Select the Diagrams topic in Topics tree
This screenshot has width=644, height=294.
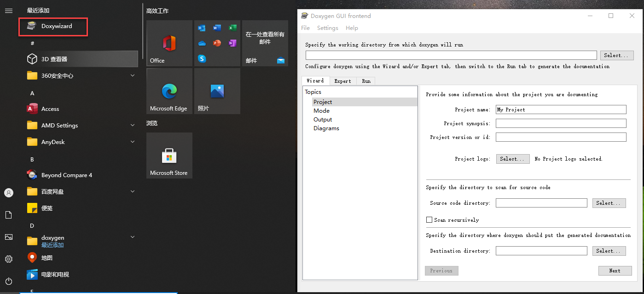326,128
